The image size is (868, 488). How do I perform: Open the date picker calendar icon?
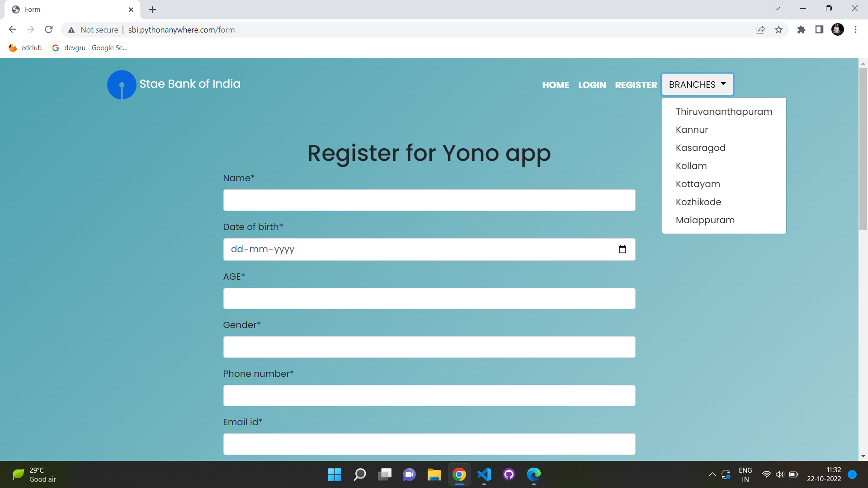(622, 249)
